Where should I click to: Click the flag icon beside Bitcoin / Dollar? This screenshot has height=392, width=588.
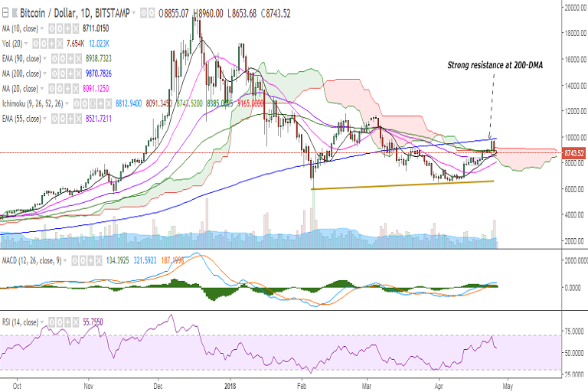15,13
